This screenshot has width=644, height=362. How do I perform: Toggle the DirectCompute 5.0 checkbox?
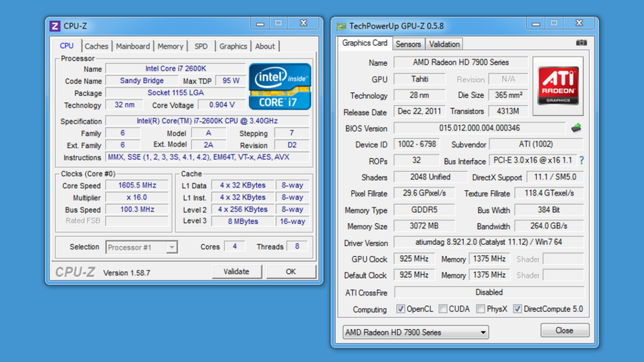pyautogui.click(x=518, y=309)
